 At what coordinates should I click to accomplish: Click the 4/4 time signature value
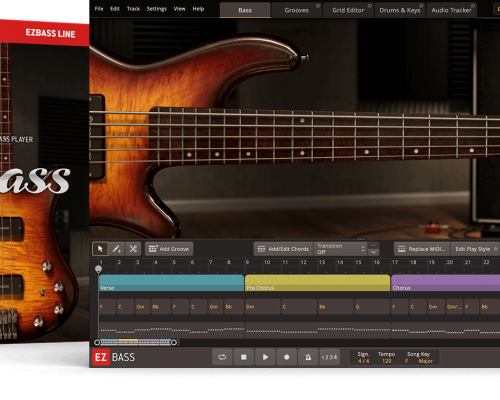[363, 361]
